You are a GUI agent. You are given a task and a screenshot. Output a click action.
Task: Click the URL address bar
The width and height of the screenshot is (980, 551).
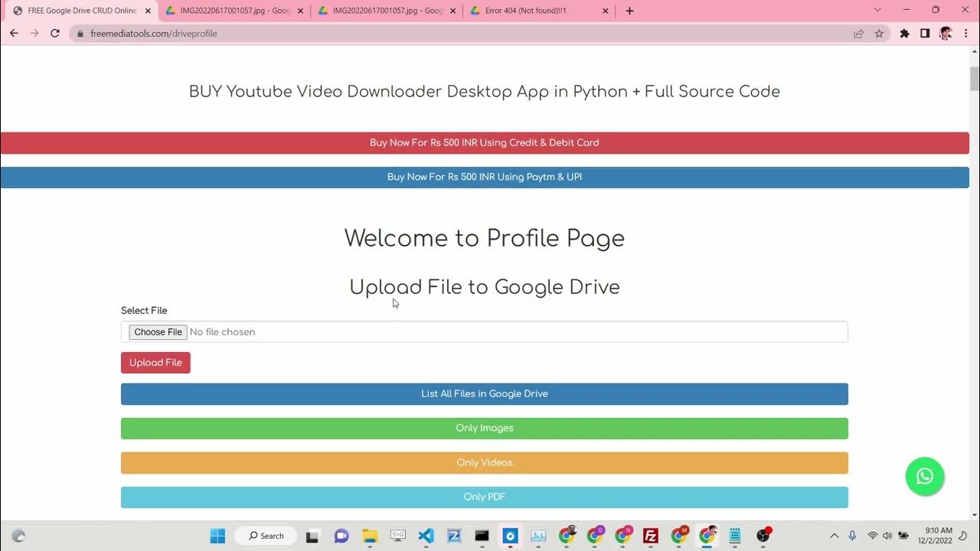click(459, 34)
